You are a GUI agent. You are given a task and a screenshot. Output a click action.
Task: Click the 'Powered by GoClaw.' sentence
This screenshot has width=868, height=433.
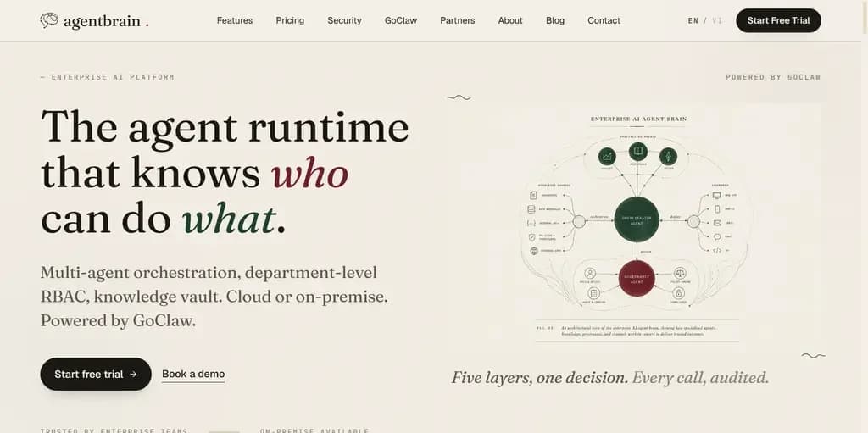point(118,320)
